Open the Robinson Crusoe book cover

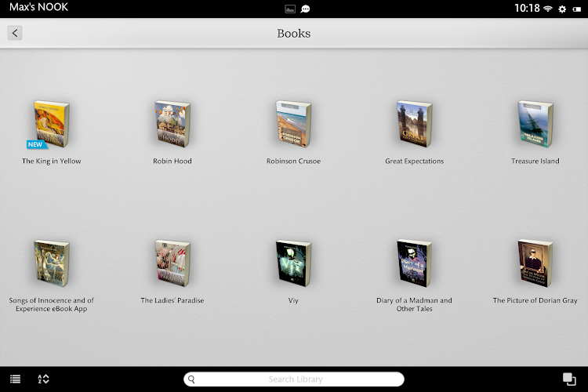[x=294, y=124]
